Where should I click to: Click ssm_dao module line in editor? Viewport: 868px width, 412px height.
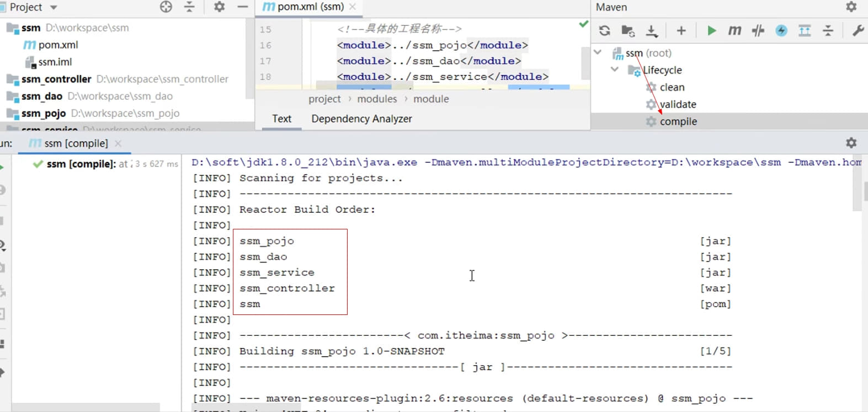pyautogui.click(x=429, y=61)
